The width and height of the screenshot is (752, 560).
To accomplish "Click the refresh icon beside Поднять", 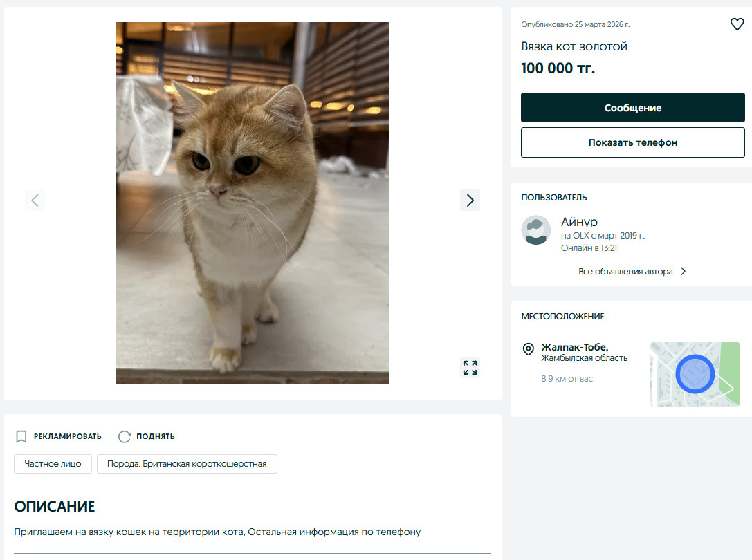I will [125, 436].
